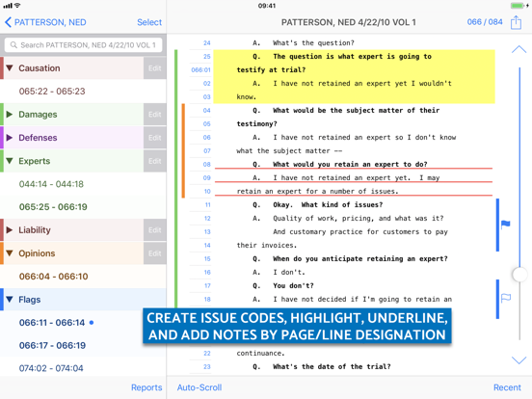The image size is (532, 399).
Task: Click the round scroll slider knob
Action: coord(519,274)
